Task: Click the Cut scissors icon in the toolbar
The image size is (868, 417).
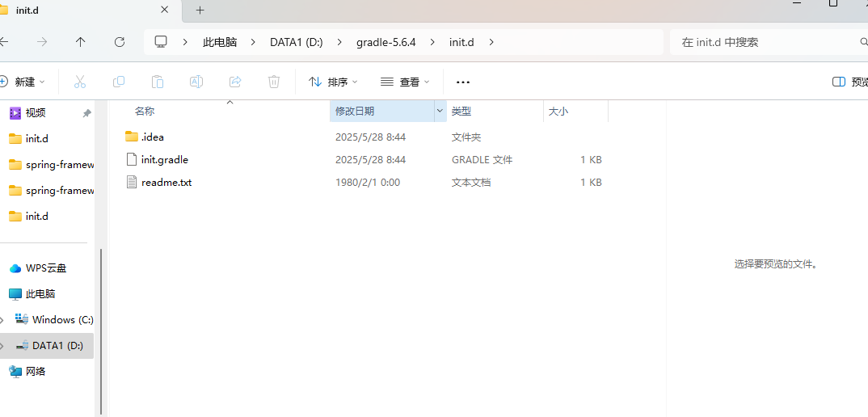Action: pos(80,82)
